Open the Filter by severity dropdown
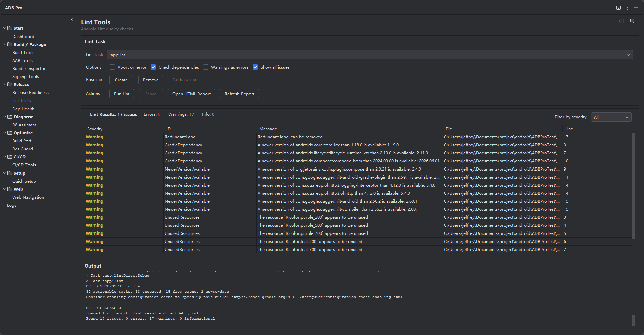 coord(611,117)
